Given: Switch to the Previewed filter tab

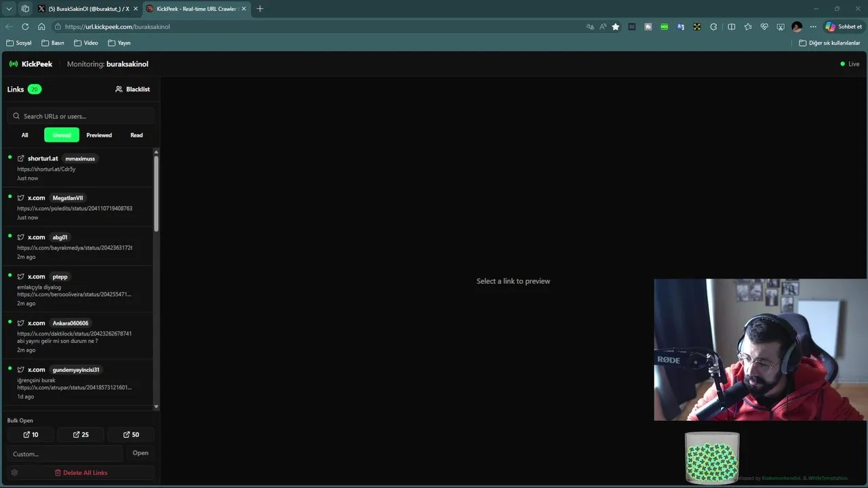Looking at the screenshot, I should point(99,135).
